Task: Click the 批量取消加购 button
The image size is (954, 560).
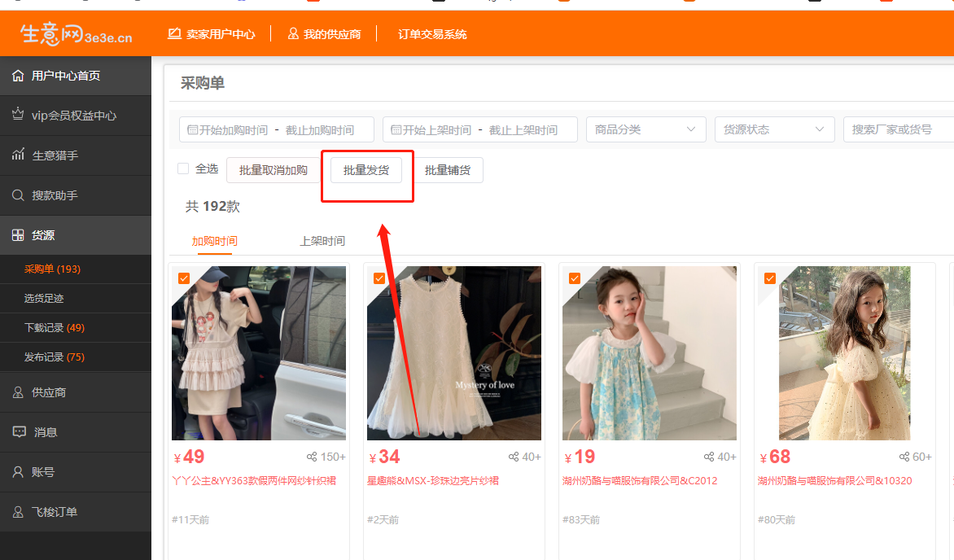Action: 274,170
